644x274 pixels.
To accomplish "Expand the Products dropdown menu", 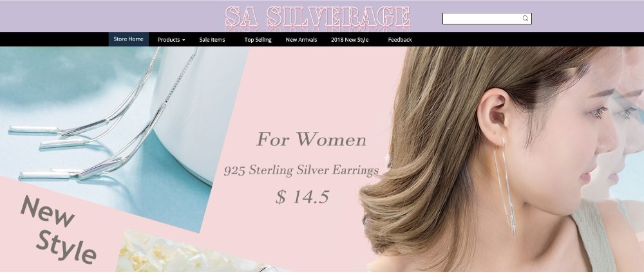I will (171, 40).
